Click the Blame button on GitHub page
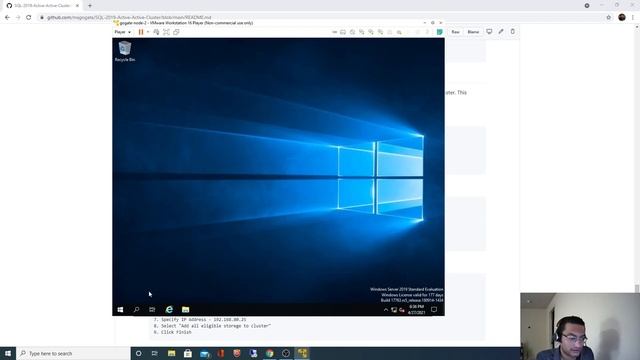 [473, 32]
